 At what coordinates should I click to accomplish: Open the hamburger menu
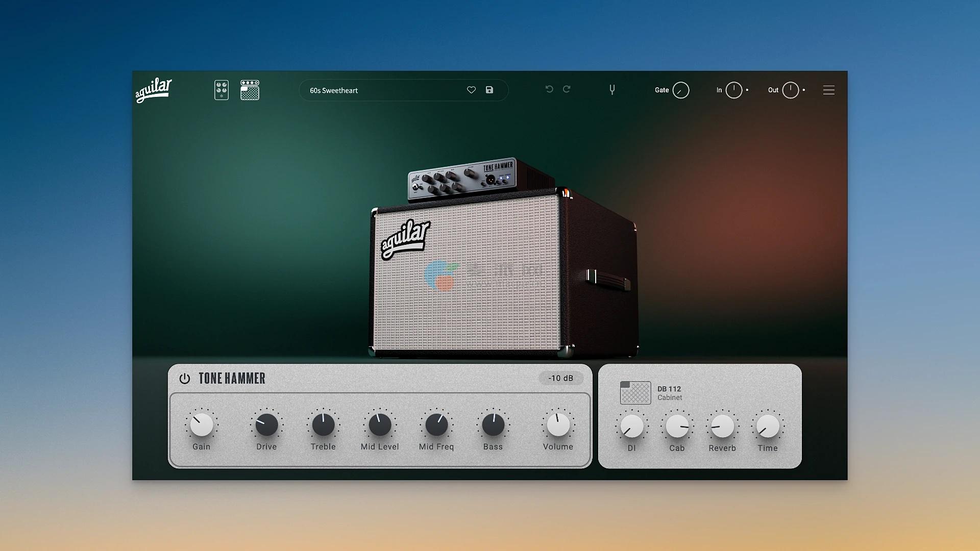click(828, 90)
